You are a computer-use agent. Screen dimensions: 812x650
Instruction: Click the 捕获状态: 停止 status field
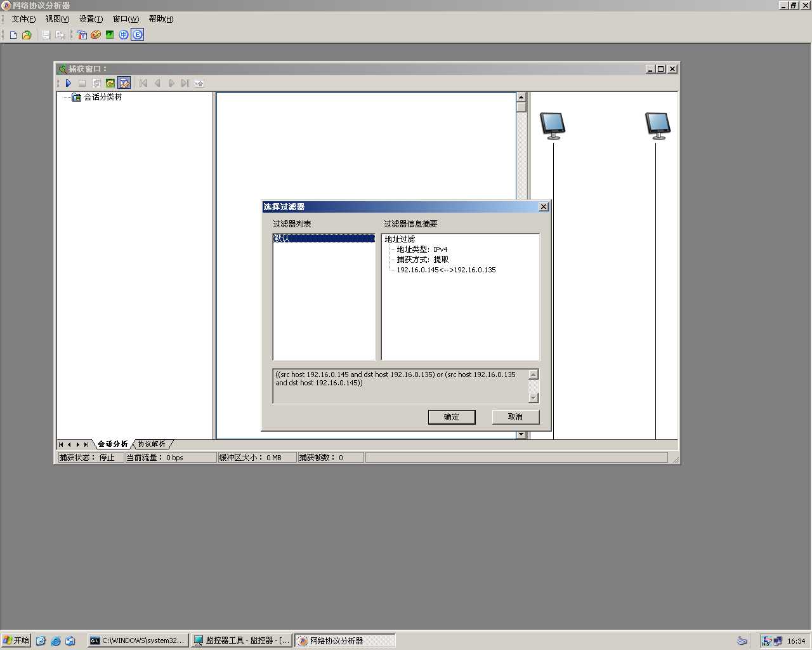click(x=91, y=458)
